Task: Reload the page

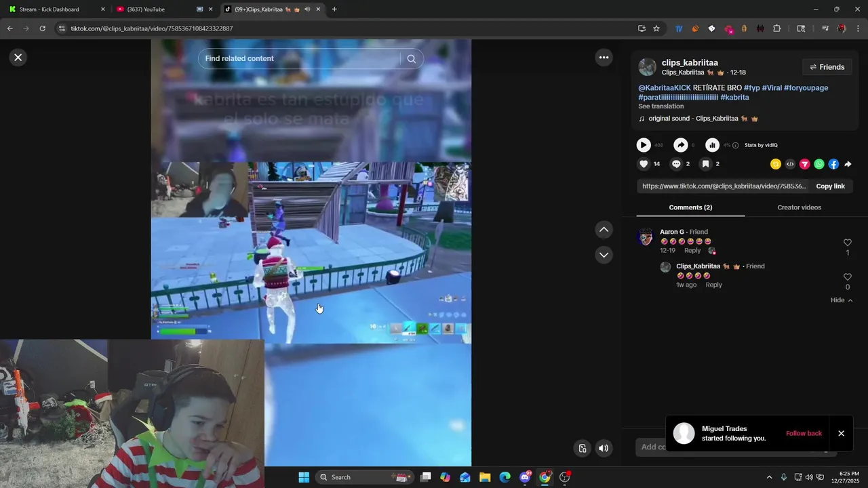Action: point(42,28)
